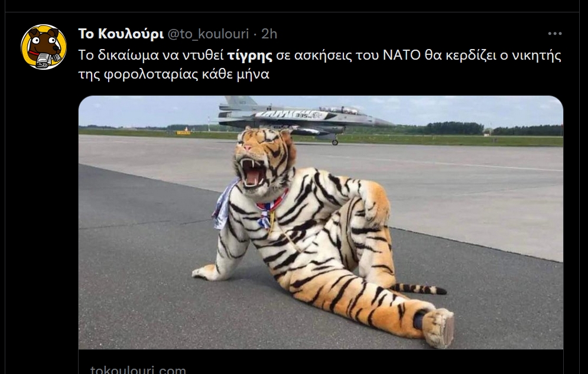Click the word NATO in the tweet
This screenshot has width=588, height=374.
[x=402, y=56]
